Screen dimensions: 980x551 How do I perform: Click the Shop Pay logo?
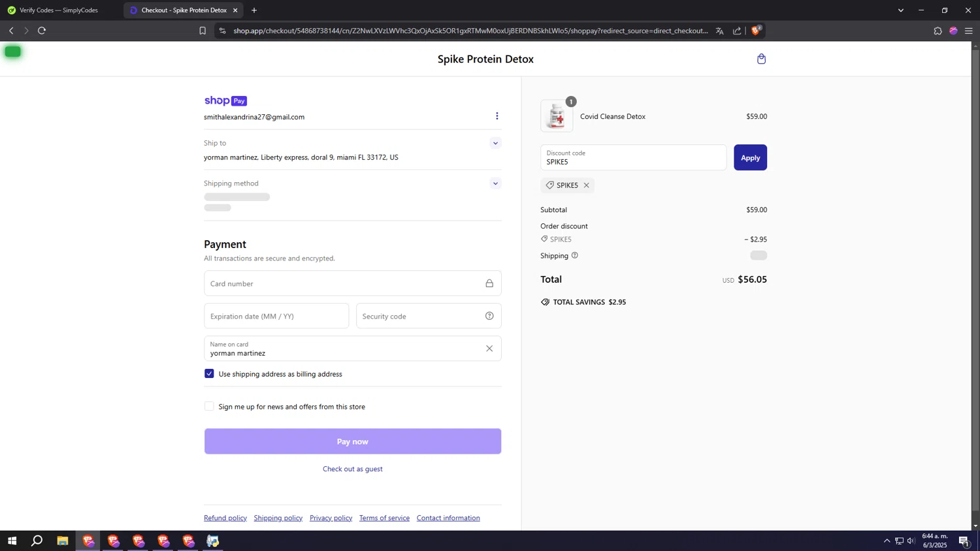pos(225,101)
